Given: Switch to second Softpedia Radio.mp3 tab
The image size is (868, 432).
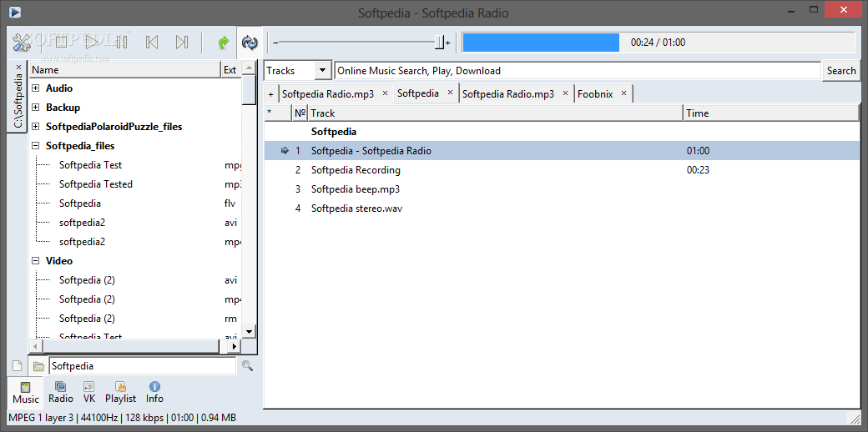Looking at the screenshot, I should click(x=508, y=94).
